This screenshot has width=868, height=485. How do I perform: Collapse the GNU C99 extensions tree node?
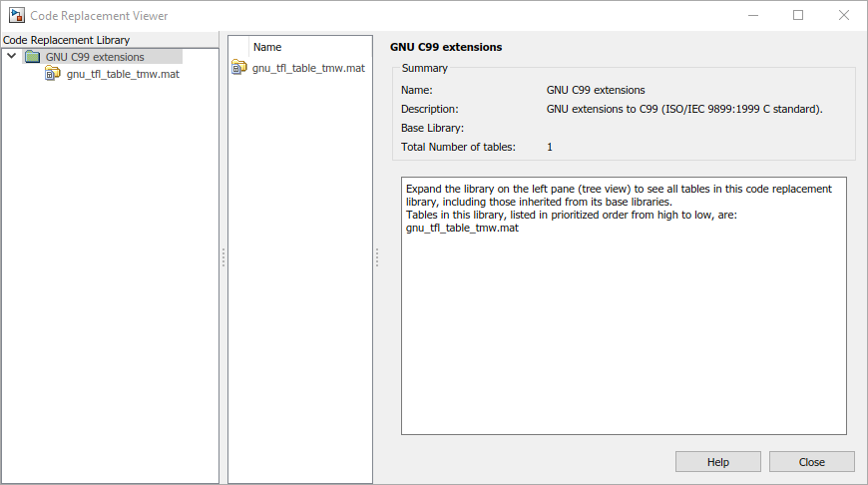pyautogui.click(x=11, y=57)
